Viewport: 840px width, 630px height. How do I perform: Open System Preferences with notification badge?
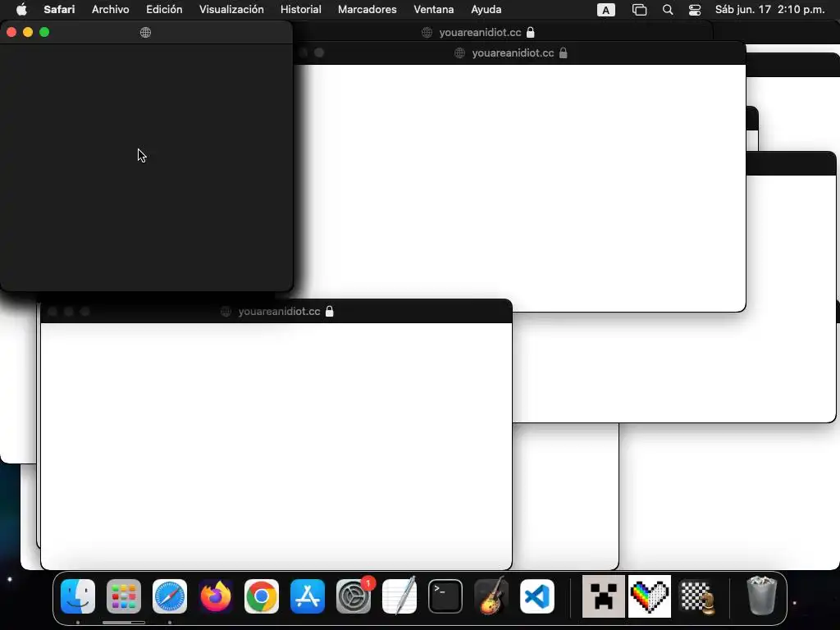click(354, 596)
